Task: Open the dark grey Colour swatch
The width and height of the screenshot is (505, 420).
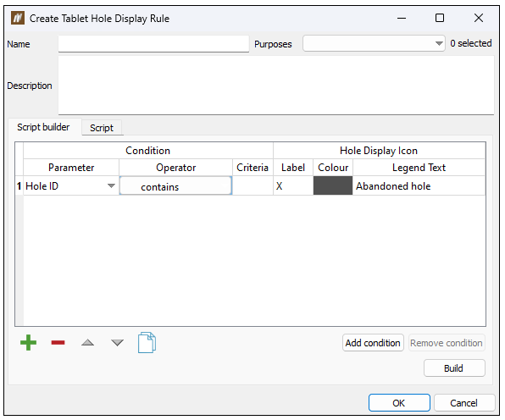Action: 333,185
